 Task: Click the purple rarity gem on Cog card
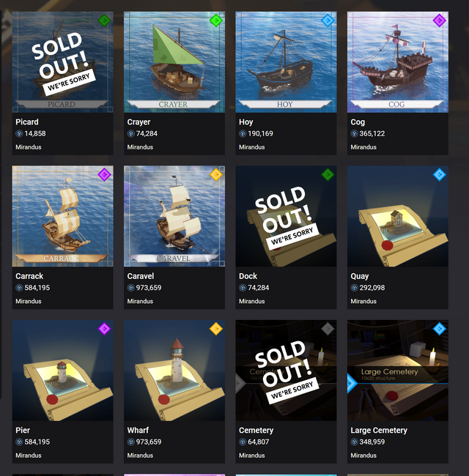[x=439, y=21]
